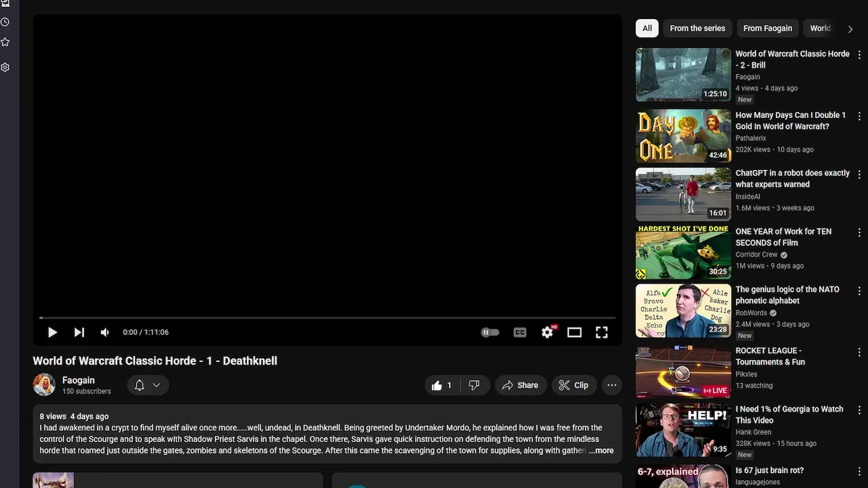Open Double 1 Gold video thumbnail
Image resolution: width=868 pixels, height=488 pixels.
point(683,136)
